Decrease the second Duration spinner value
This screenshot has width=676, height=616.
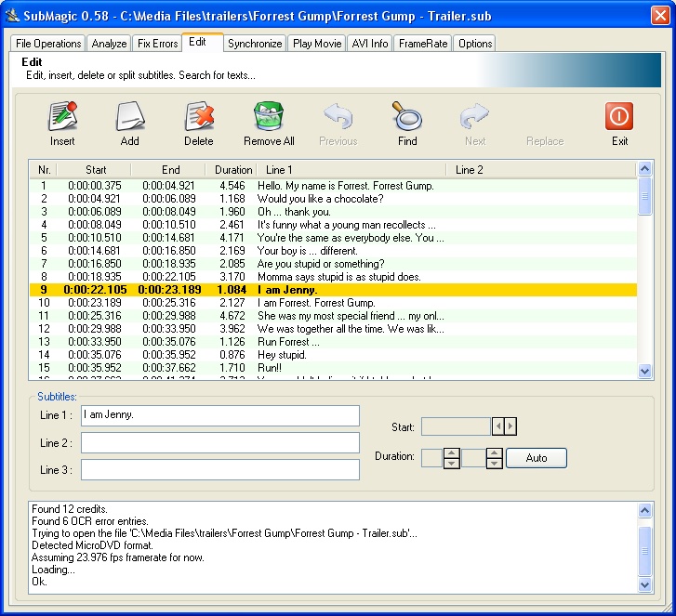point(495,463)
